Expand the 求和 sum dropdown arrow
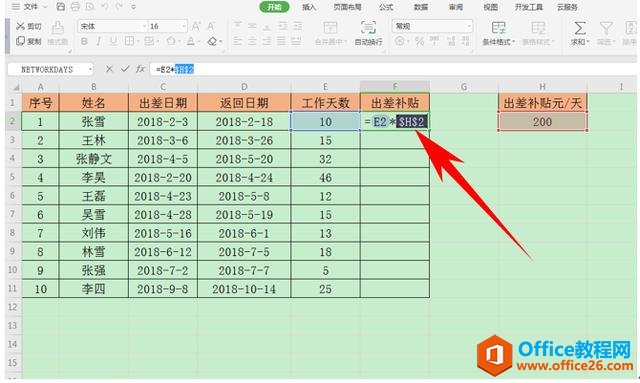This screenshot has width=640, height=383. [588, 42]
